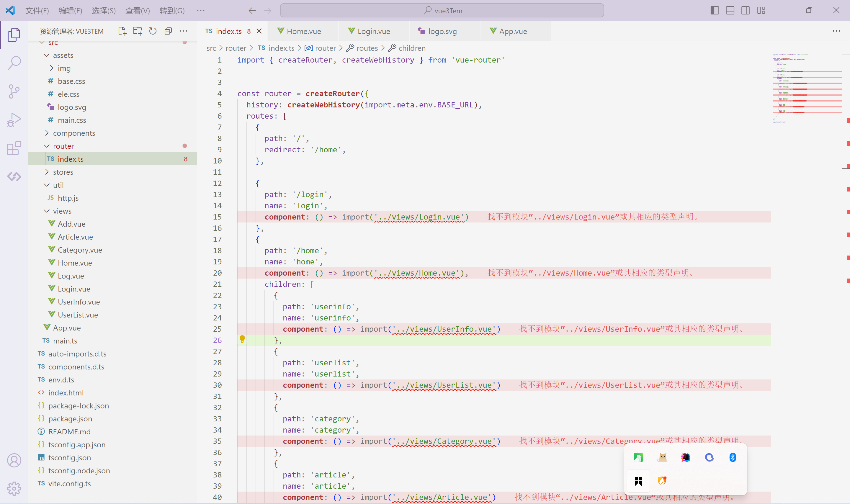This screenshot has width=850, height=504.
Task: Open the 查看(V) menu
Action: pos(138,11)
